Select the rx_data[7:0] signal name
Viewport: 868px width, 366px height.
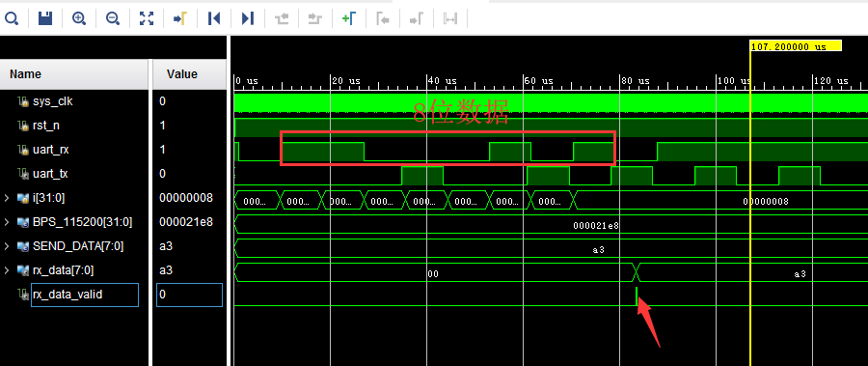[63, 270]
